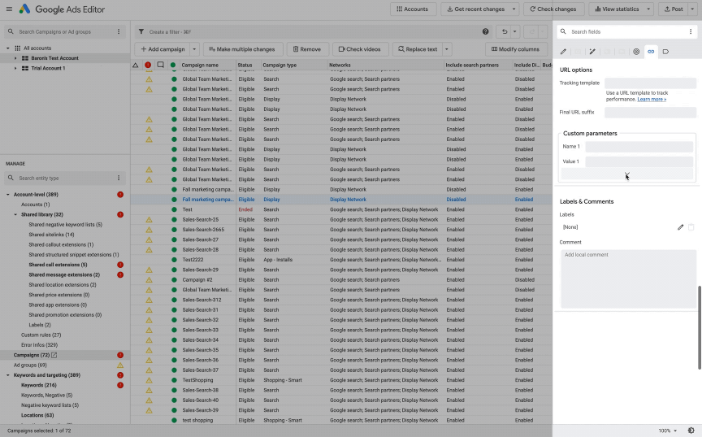
Task: Open the labels tag tab in side panel
Action: (666, 51)
